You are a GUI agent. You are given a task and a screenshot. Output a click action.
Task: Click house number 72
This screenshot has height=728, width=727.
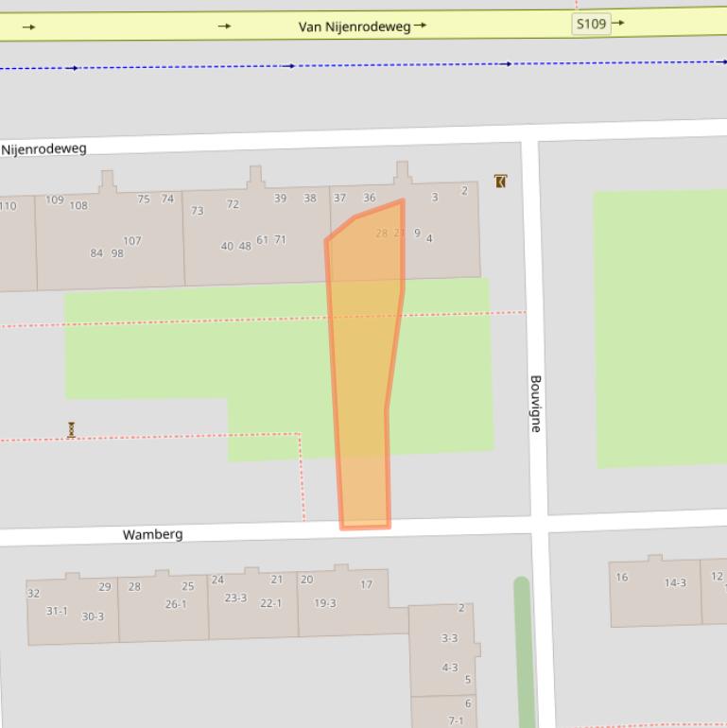233,204
